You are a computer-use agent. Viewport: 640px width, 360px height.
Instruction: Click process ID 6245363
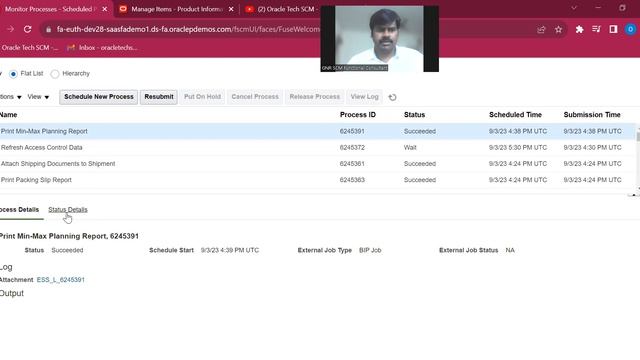click(x=352, y=180)
